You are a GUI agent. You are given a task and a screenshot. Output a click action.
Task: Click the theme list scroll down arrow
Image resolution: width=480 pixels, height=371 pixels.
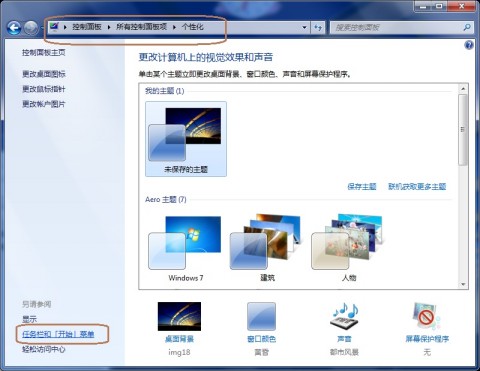coord(463,284)
